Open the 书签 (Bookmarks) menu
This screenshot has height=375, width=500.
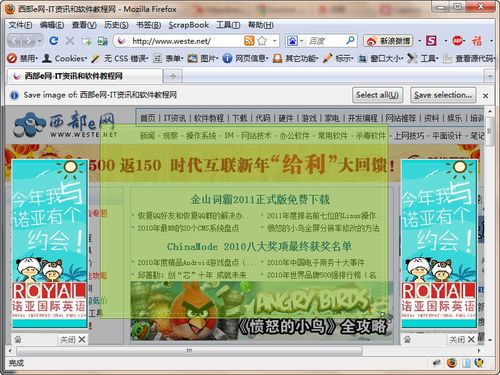tap(148, 25)
